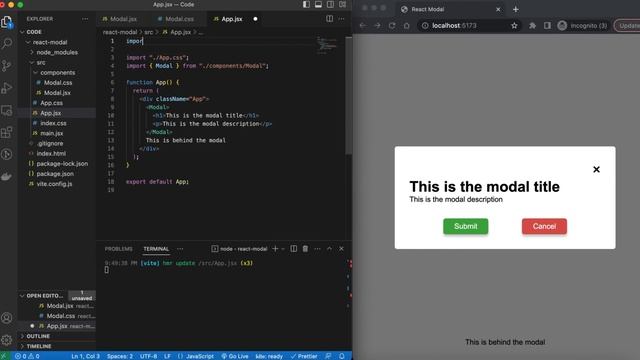Open editor more actions menu
The image size is (640, 360).
tap(341, 19)
